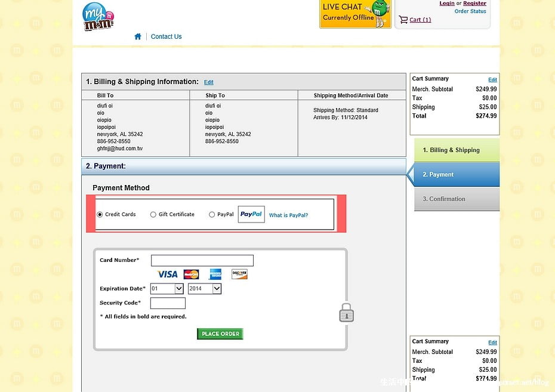Open the expiration month dropdown
Screen dimensions: 555x392
(166, 289)
